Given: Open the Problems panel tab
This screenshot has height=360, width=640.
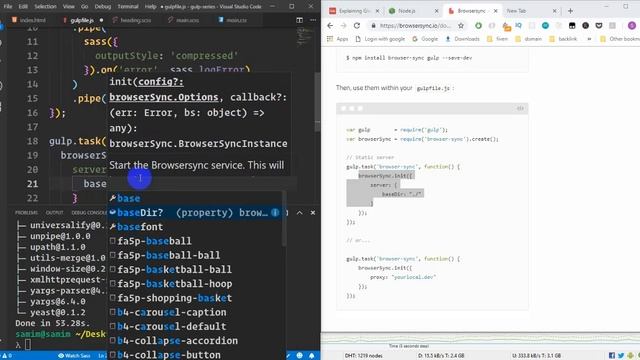Looking at the screenshot, I should 26,213.
